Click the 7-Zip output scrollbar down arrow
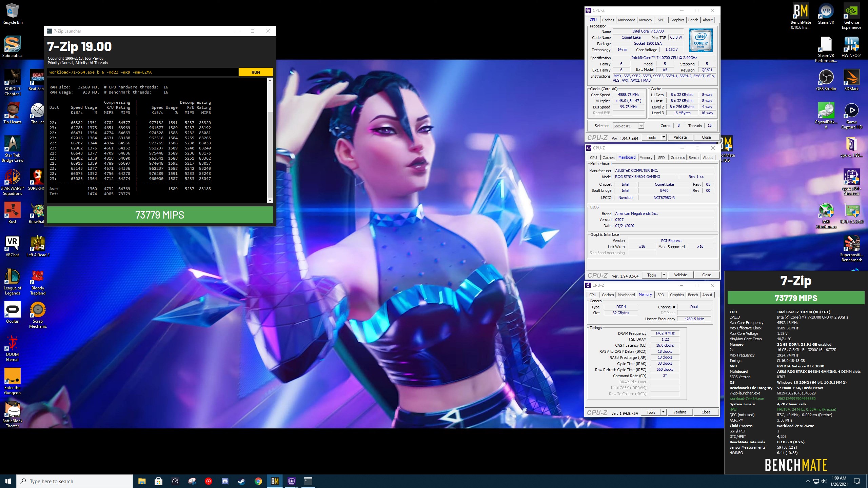This screenshot has height=488, width=868. click(x=270, y=200)
